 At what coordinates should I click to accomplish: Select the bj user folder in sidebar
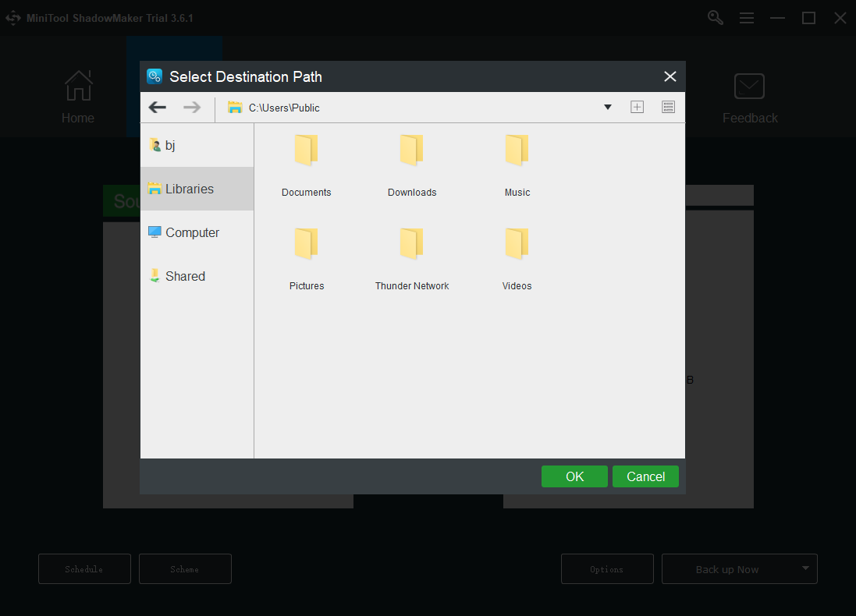click(x=169, y=145)
